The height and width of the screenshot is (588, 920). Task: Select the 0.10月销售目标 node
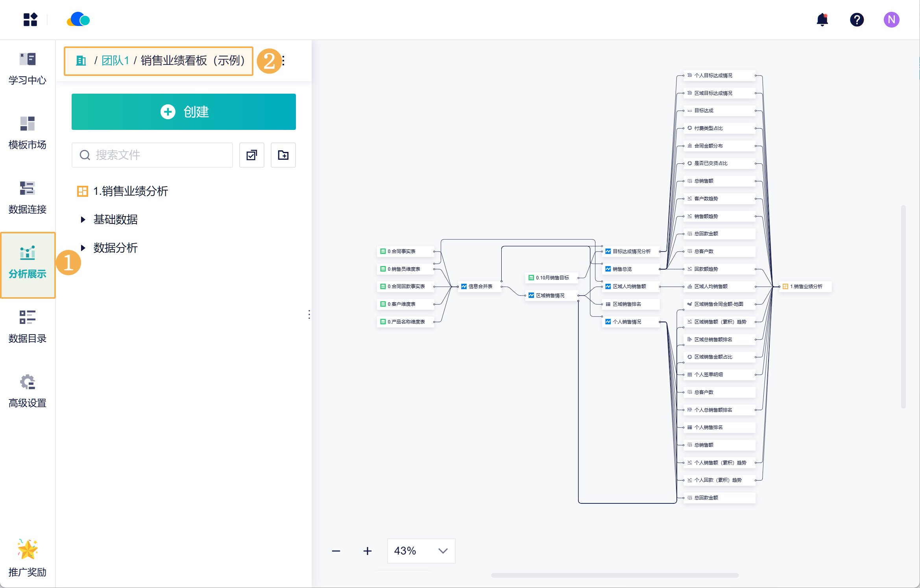point(552,278)
